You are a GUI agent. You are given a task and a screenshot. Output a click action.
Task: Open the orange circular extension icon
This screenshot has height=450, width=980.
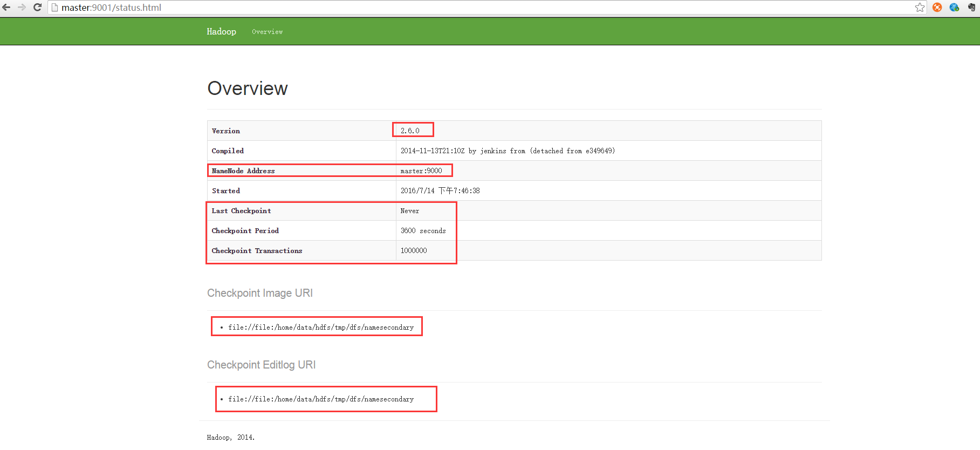click(937, 8)
